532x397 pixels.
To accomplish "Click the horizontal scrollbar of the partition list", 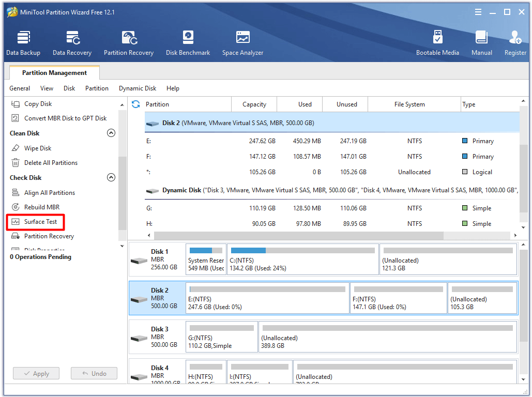I will coord(299,235).
